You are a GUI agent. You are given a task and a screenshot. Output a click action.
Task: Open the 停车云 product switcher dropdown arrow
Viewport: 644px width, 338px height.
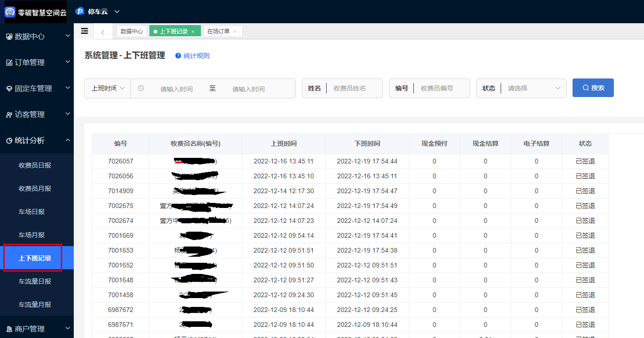pos(116,12)
